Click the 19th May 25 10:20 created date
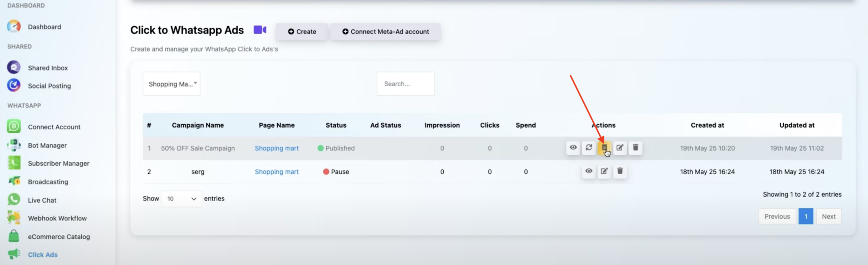868x265 pixels. 707,148
